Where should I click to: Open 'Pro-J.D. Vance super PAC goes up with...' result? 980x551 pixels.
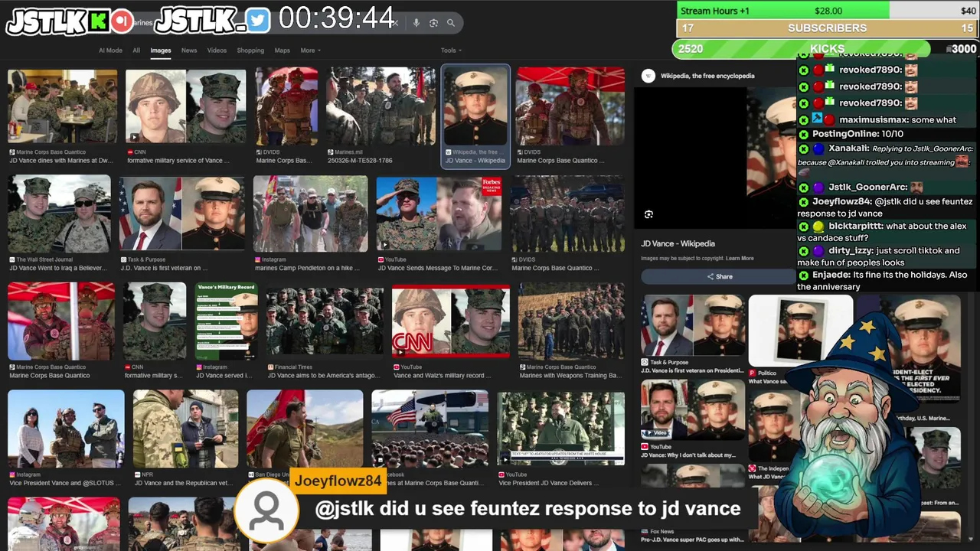[x=692, y=540]
